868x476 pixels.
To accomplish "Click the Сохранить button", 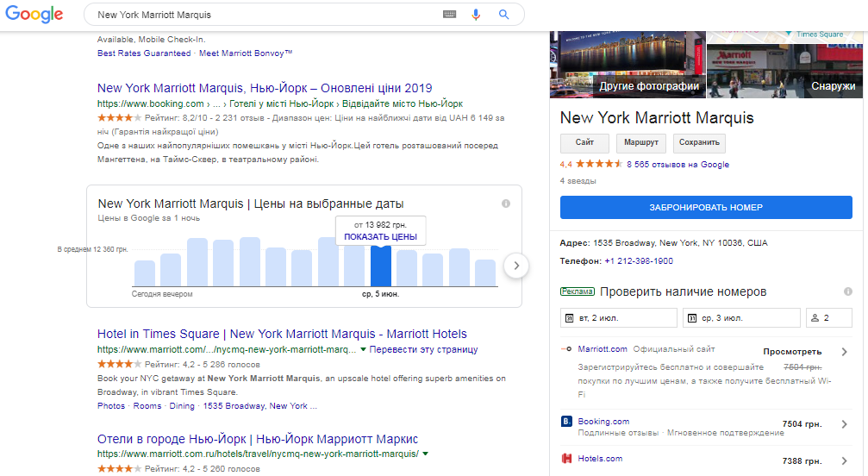I will coord(699,143).
